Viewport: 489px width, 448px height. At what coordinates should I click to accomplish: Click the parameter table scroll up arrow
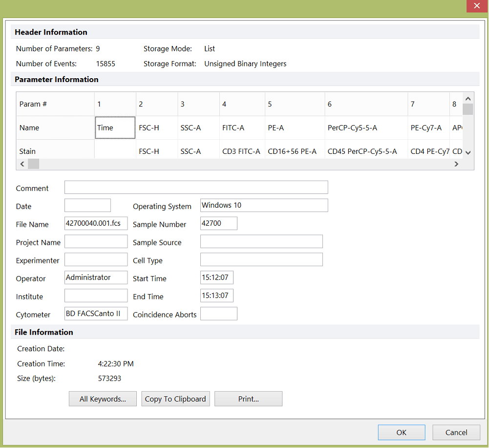click(468, 99)
